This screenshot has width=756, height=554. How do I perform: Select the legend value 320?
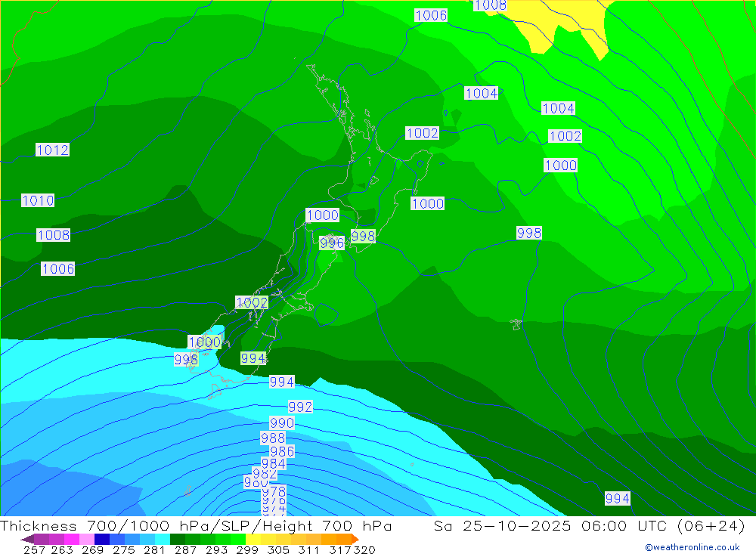point(364,550)
